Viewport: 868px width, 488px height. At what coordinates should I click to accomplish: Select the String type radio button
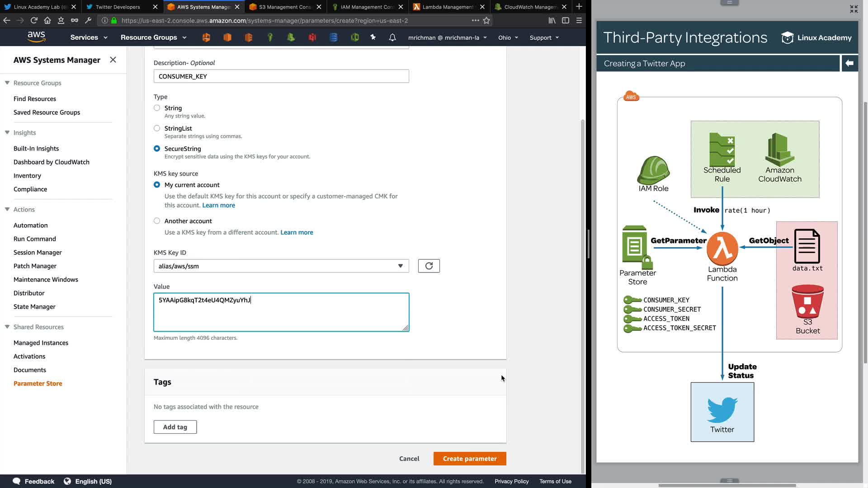click(x=157, y=108)
